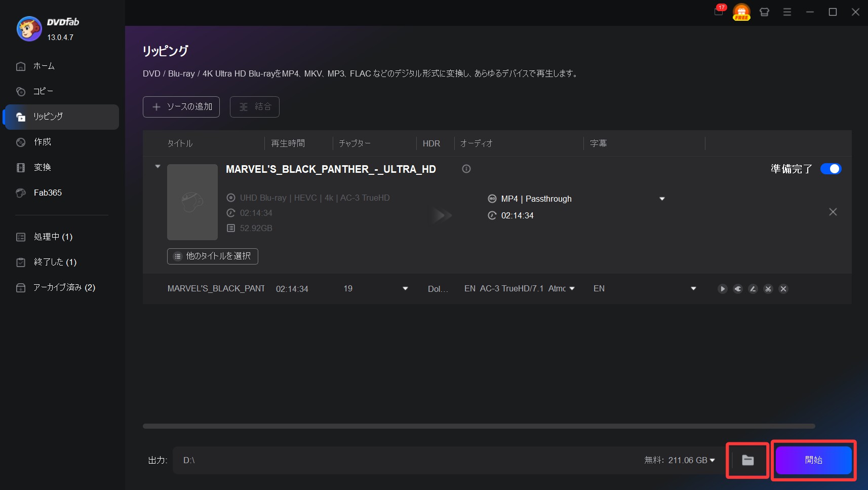Click the disc cover thumbnail
The image size is (868, 490).
tap(192, 202)
